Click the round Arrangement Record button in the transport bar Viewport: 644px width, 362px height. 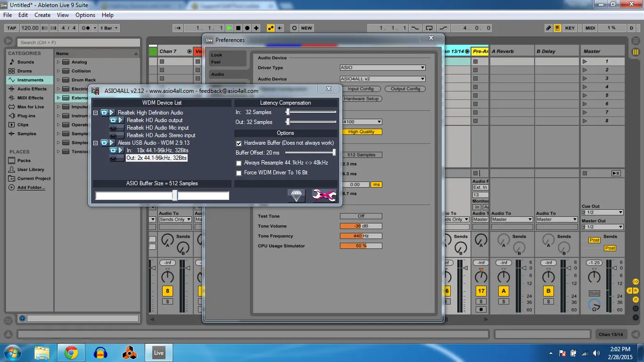point(247,28)
